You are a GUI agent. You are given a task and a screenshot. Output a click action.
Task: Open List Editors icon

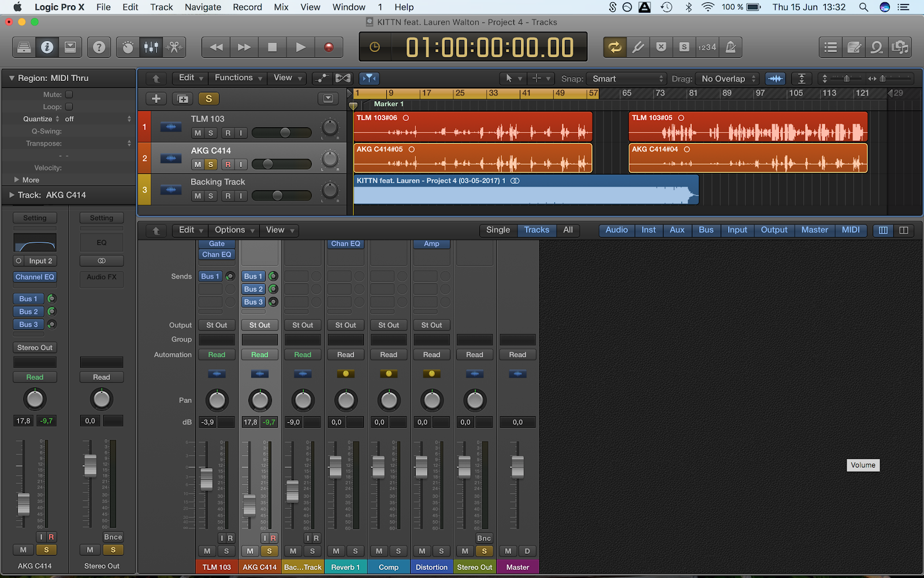click(831, 47)
